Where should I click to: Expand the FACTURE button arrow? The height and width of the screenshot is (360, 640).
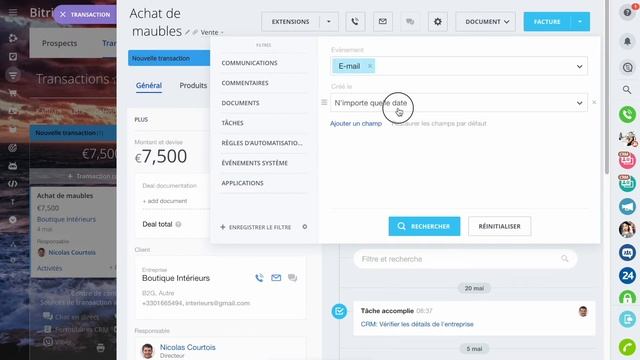click(x=580, y=22)
